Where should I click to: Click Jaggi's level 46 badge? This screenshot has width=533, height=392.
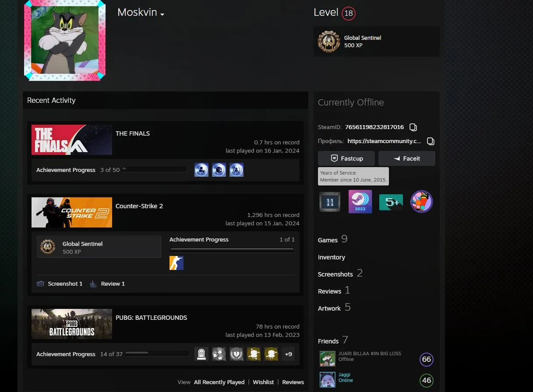(427, 380)
